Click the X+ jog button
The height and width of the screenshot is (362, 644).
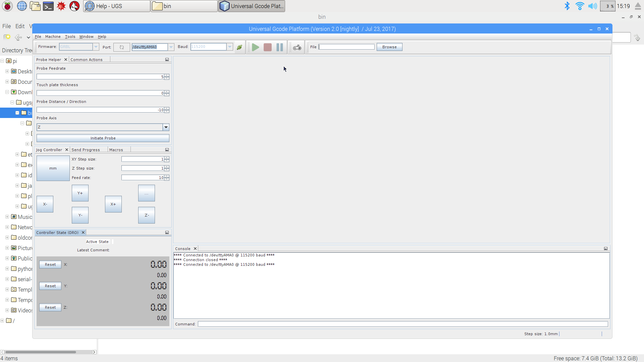point(113,204)
